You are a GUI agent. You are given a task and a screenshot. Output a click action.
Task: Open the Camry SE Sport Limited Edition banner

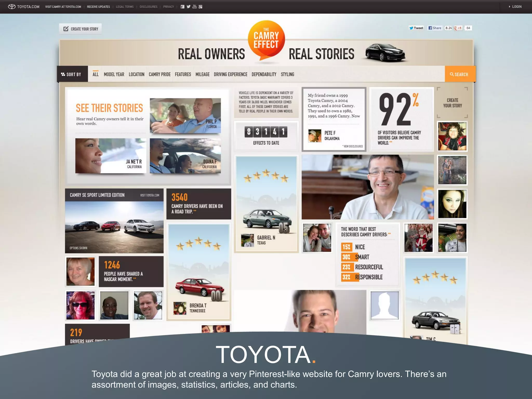[x=114, y=221]
